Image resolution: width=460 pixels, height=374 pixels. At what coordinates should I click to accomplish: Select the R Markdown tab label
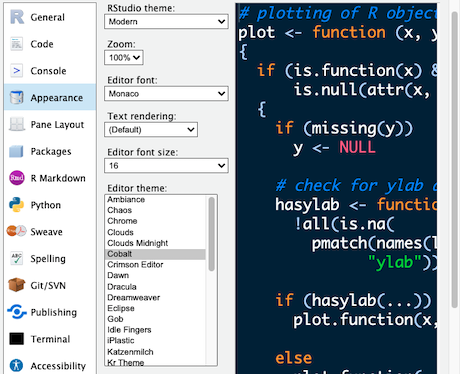[x=58, y=178]
